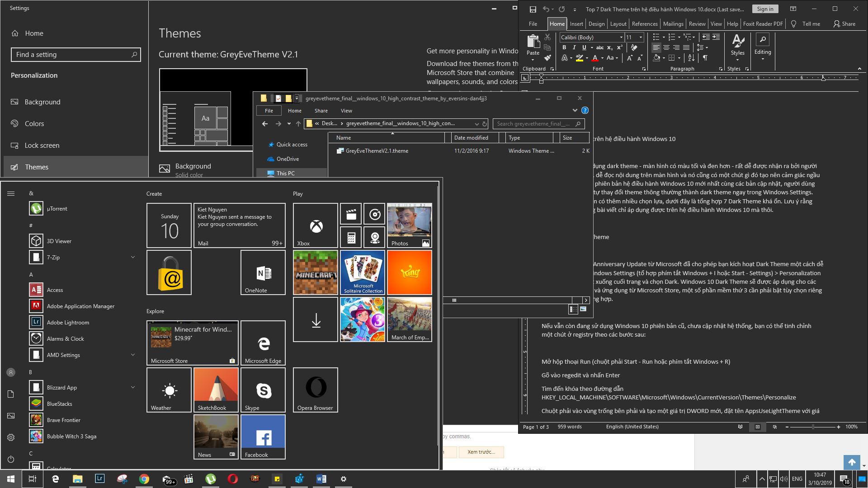868x488 pixels.
Task: Select the Sort A-Z icon
Action: pyautogui.click(x=690, y=58)
